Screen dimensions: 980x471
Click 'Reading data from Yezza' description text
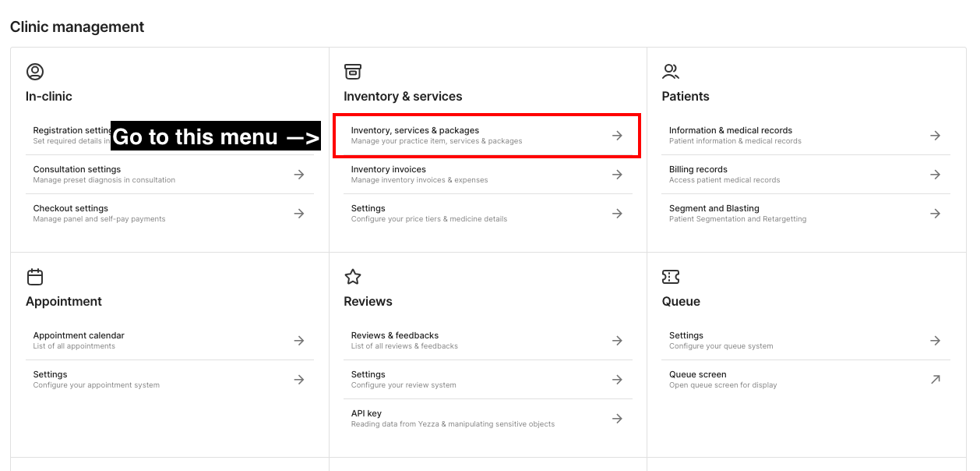(453, 424)
